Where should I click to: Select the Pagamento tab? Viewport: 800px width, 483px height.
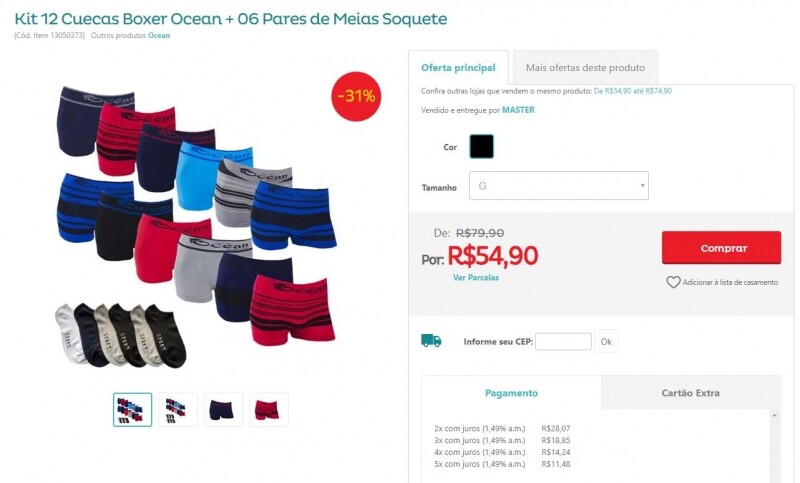(x=511, y=393)
